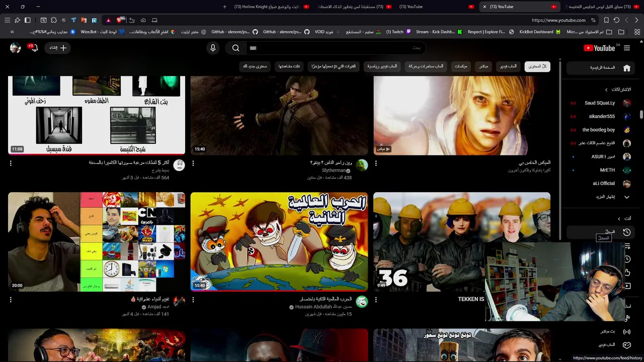Open the notifications bell

point(34,48)
